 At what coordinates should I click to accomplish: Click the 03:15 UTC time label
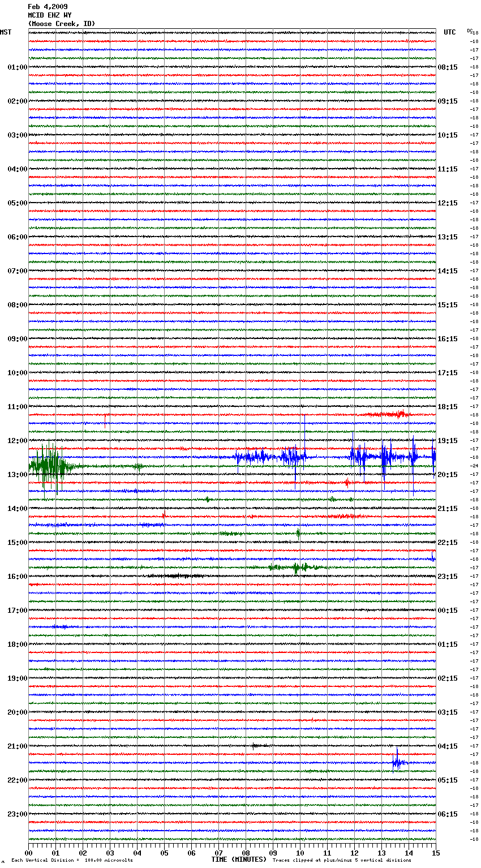448,712
